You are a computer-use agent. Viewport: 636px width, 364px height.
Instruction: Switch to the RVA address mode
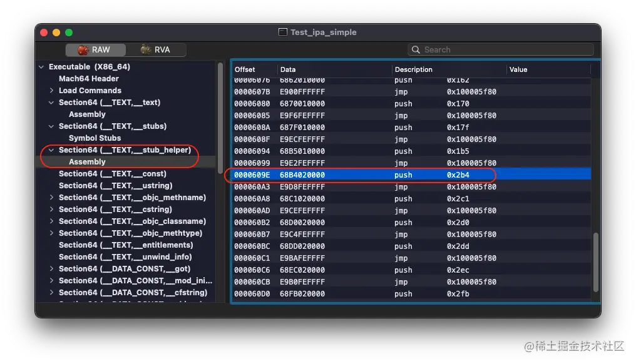pos(156,50)
